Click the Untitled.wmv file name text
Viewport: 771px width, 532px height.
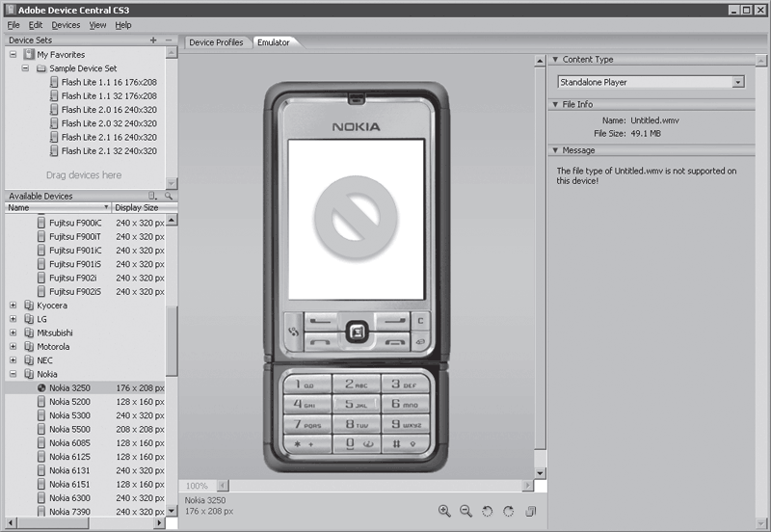click(654, 120)
